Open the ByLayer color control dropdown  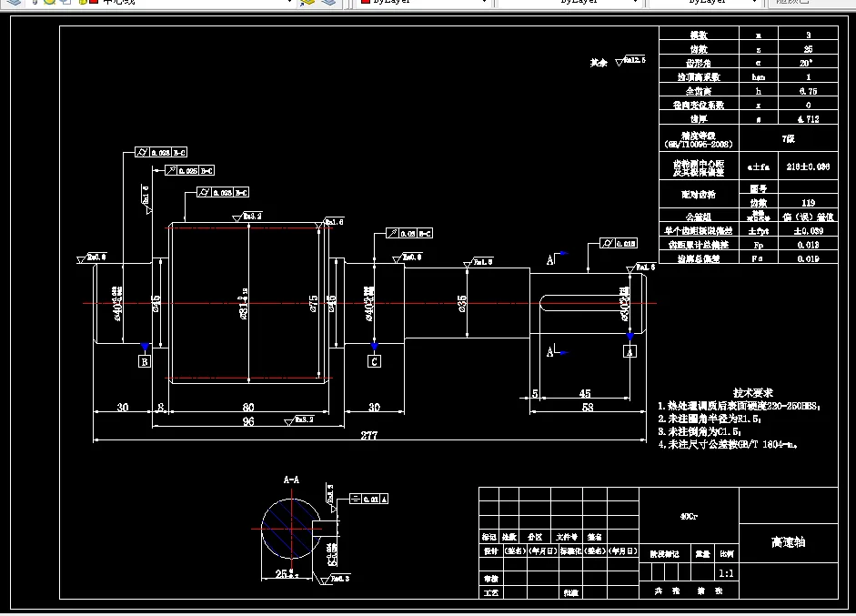[x=423, y=2]
